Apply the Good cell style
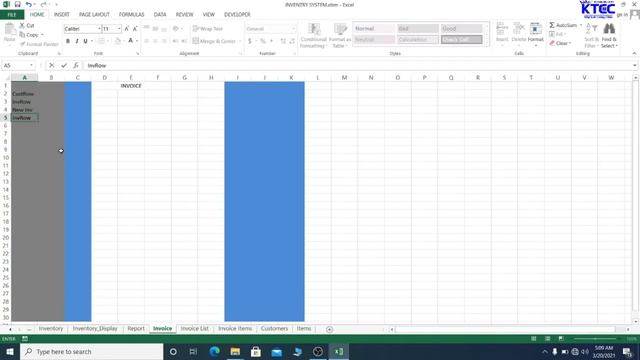The height and width of the screenshot is (360, 640). 462,29
